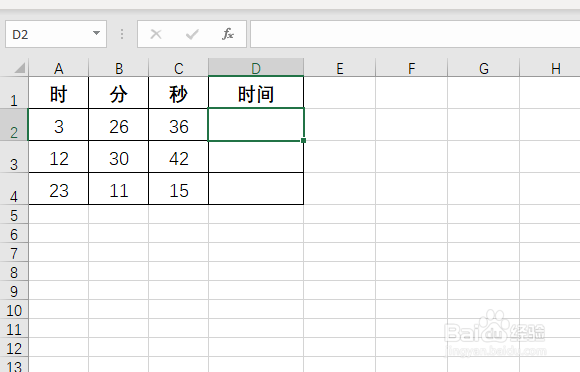The height and width of the screenshot is (372, 580).
Task: Click cell A2 with value 3
Action: tap(58, 125)
